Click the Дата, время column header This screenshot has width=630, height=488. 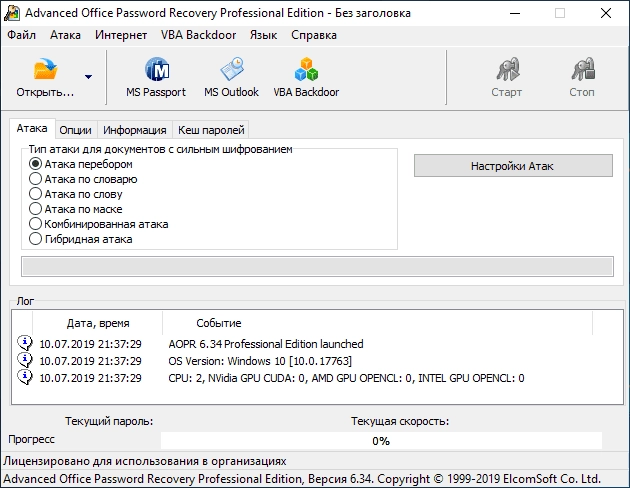click(x=98, y=323)
